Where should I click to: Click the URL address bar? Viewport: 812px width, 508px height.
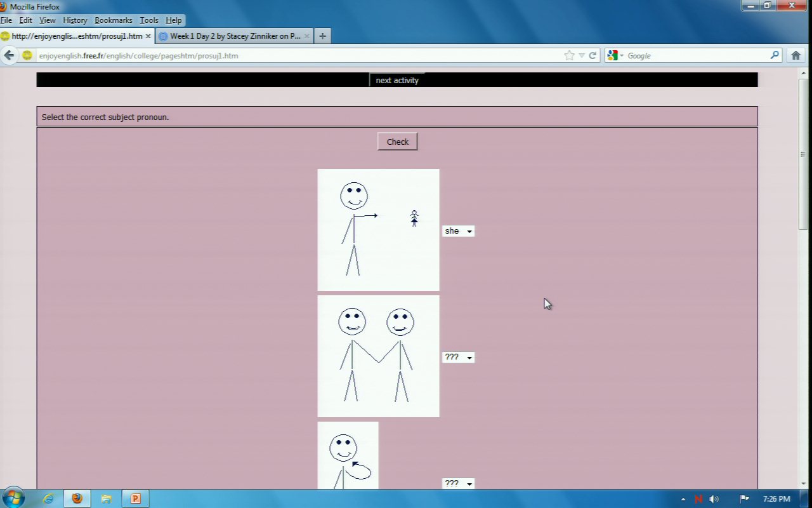pos(298,55)
